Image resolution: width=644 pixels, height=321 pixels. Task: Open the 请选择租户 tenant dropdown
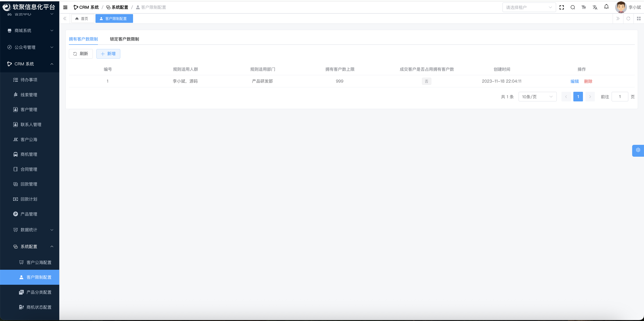click(529, 8)
